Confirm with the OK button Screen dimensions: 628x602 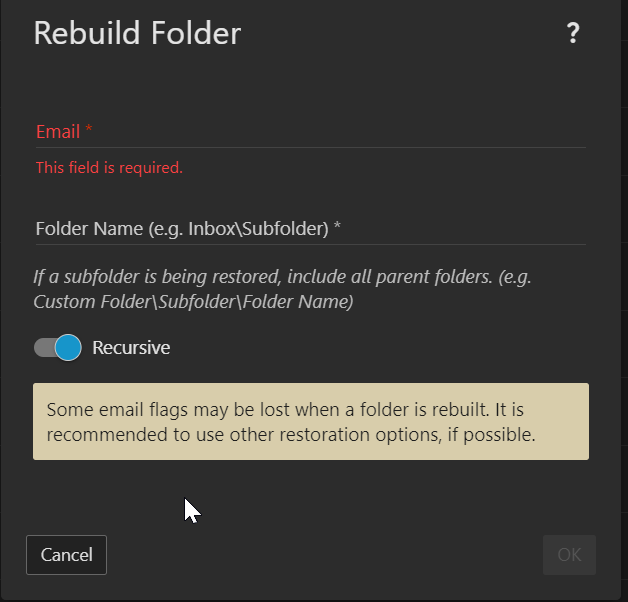coord(569,555)
